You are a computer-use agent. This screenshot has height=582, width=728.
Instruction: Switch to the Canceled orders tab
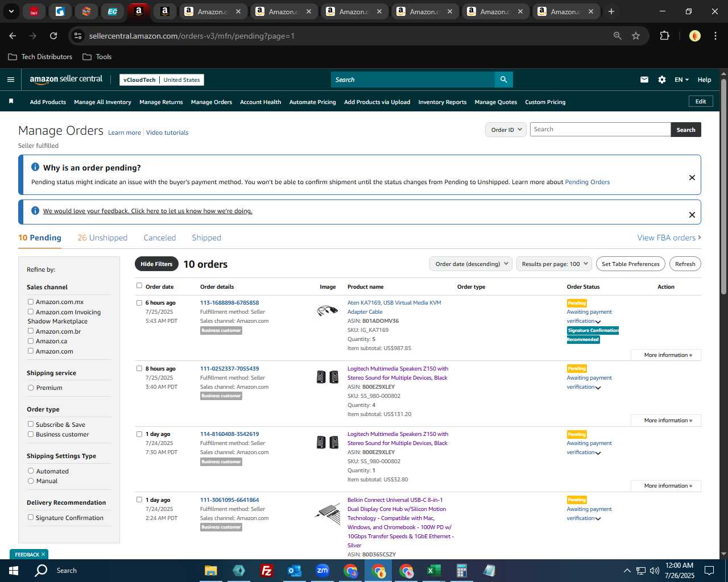160,238
